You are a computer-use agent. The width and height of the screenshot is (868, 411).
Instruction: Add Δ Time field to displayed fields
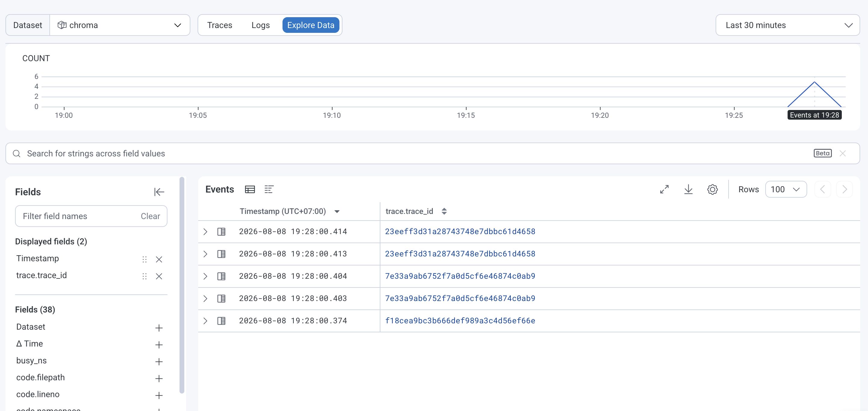159,345
